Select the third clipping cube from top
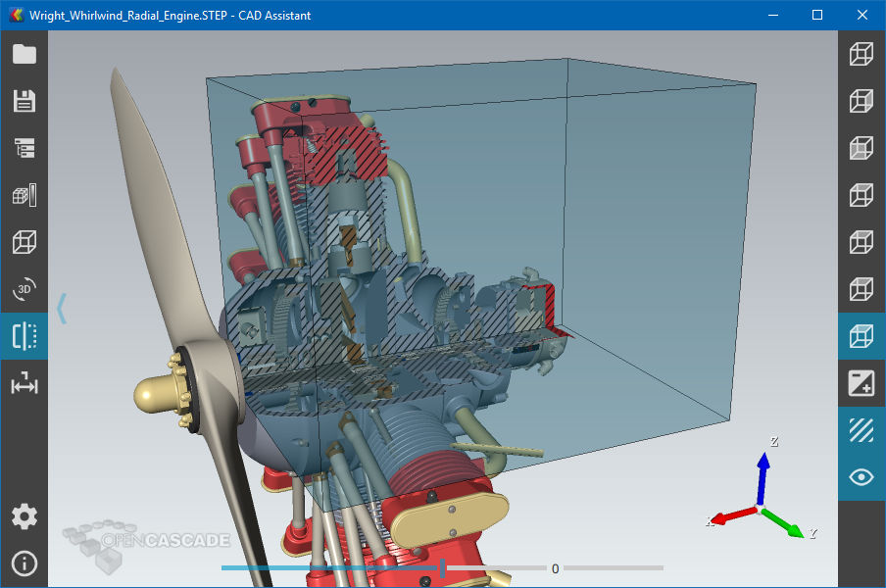 [x=861, y=148]
